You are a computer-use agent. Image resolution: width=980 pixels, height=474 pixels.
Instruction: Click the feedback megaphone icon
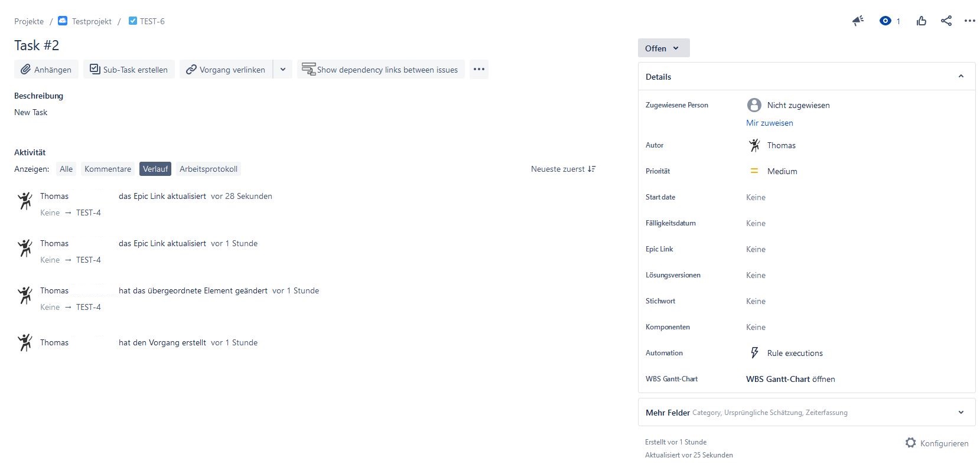coord(858,21)
